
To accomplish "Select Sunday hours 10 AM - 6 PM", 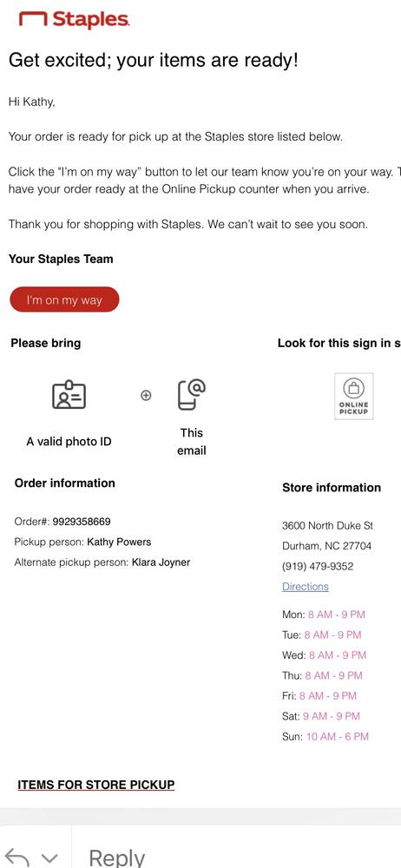I will pyautogui.click(x=338, y=736).
